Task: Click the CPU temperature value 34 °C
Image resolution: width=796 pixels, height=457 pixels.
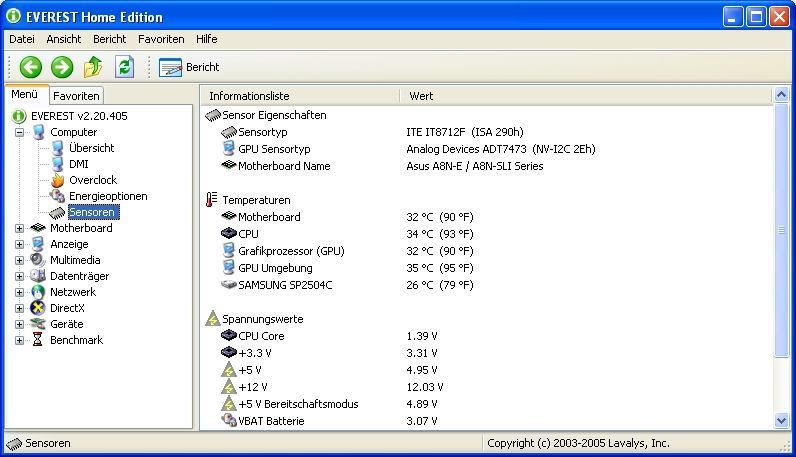Action: pyautogui.click(x=439, y=234)
